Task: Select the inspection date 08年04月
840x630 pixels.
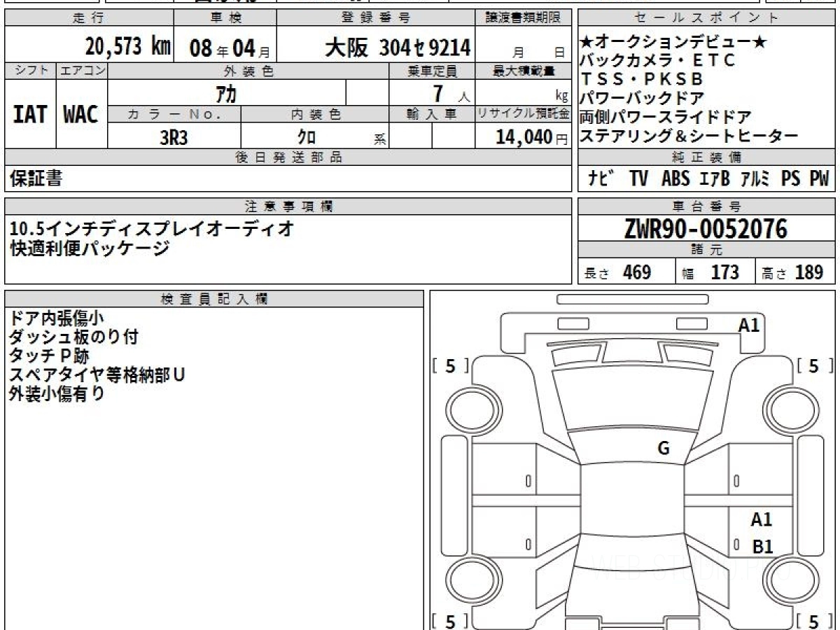Action: [x=230, y=48]
